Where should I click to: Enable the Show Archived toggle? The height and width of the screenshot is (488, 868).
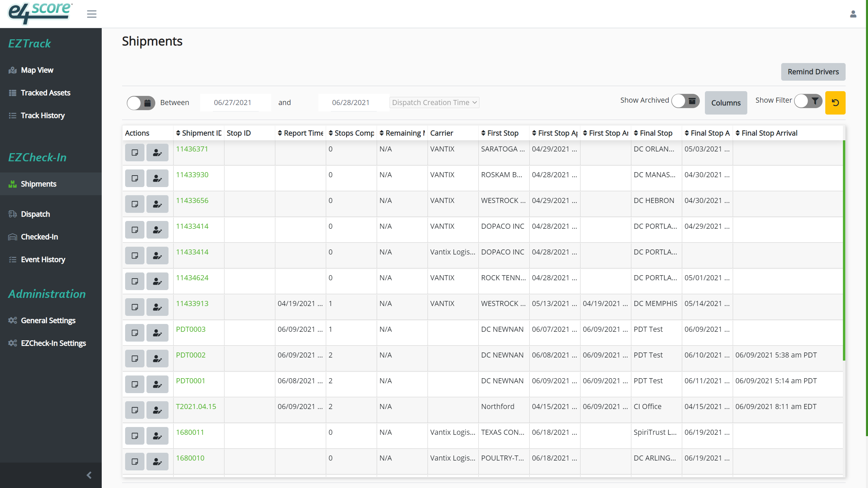[685, 101]
